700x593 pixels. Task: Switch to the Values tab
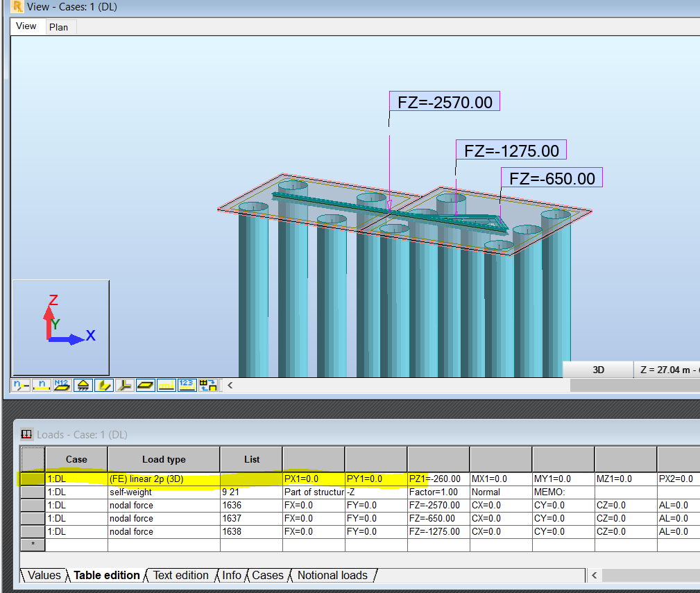pyautogui.click(x=43, y=575)
